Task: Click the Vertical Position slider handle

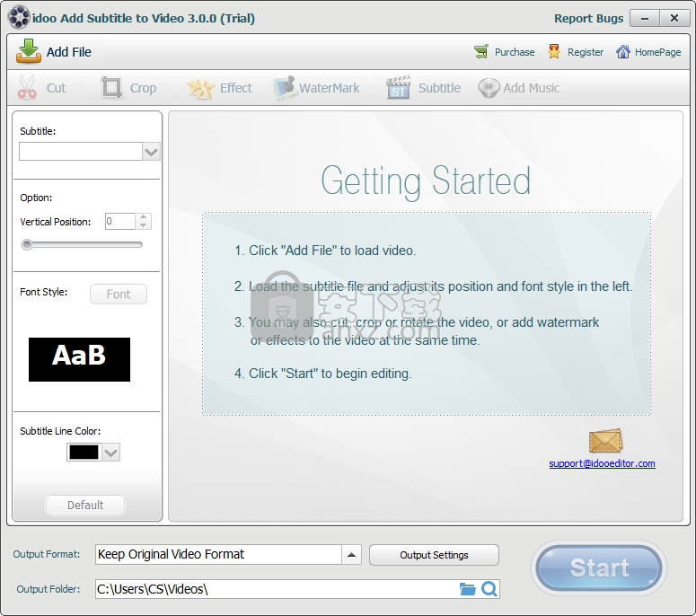Action: click(27, 244)
